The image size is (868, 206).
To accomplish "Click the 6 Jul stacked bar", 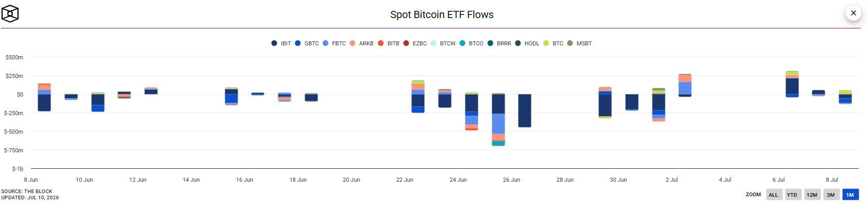I will 792,84.
